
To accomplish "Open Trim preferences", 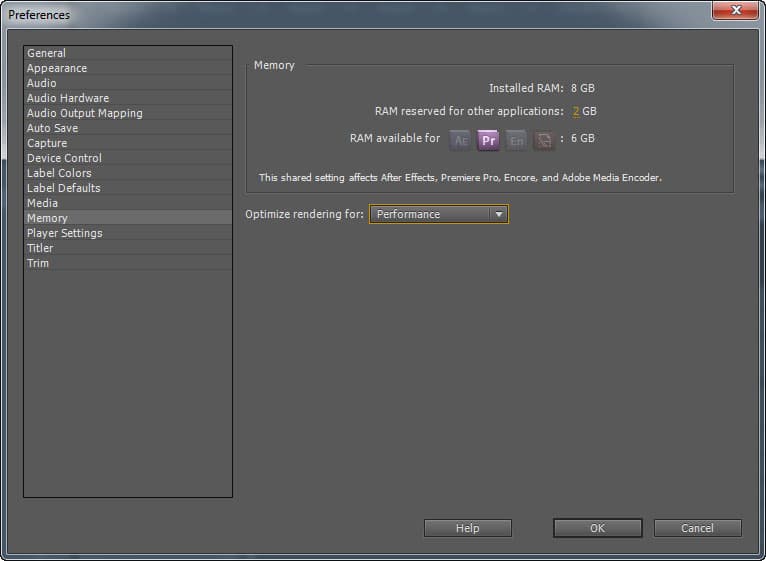I will 128,263.
